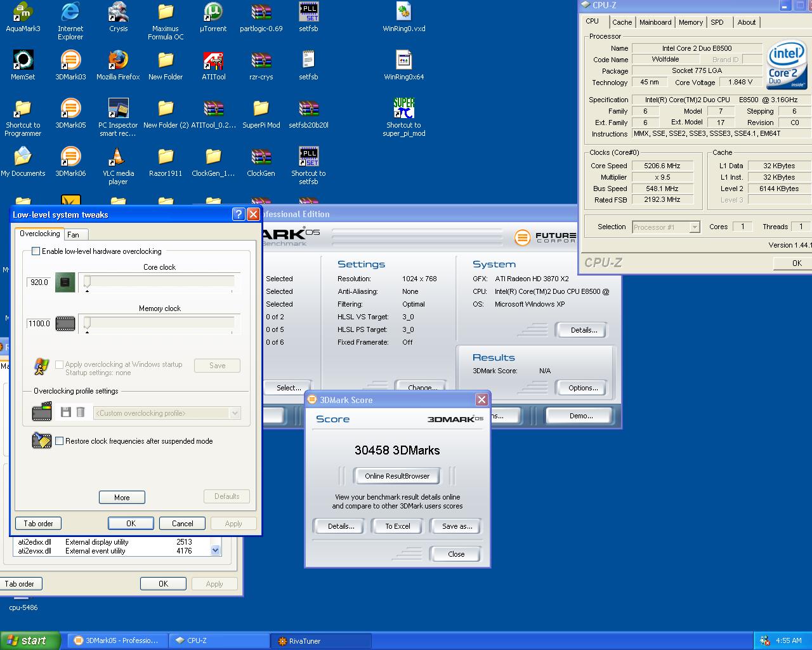Select the rzr-crys archive icon
Screen dimensions: 812x650
261,66
